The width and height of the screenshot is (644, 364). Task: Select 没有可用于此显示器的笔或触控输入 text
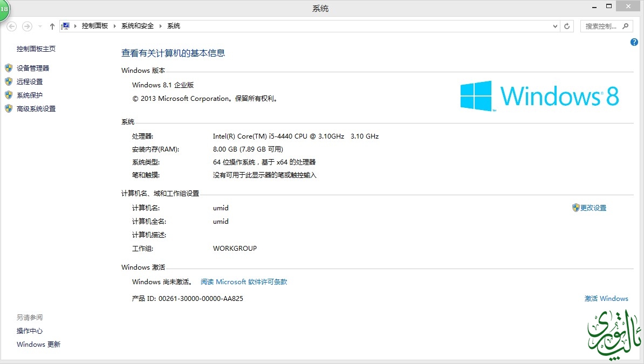264,175
